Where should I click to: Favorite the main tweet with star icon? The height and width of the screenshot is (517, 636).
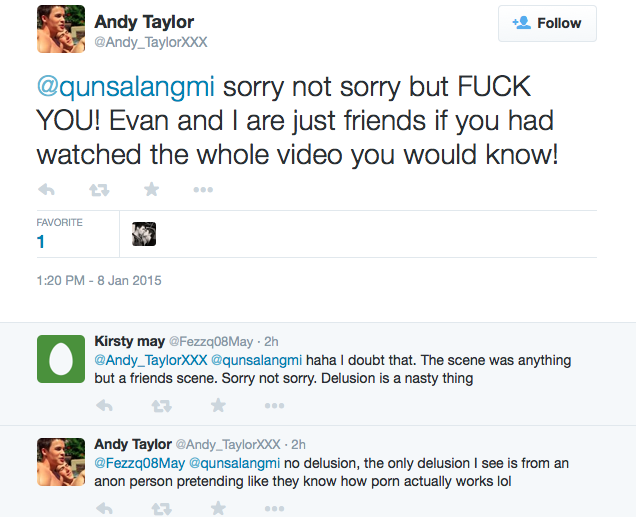click(152, 189)
